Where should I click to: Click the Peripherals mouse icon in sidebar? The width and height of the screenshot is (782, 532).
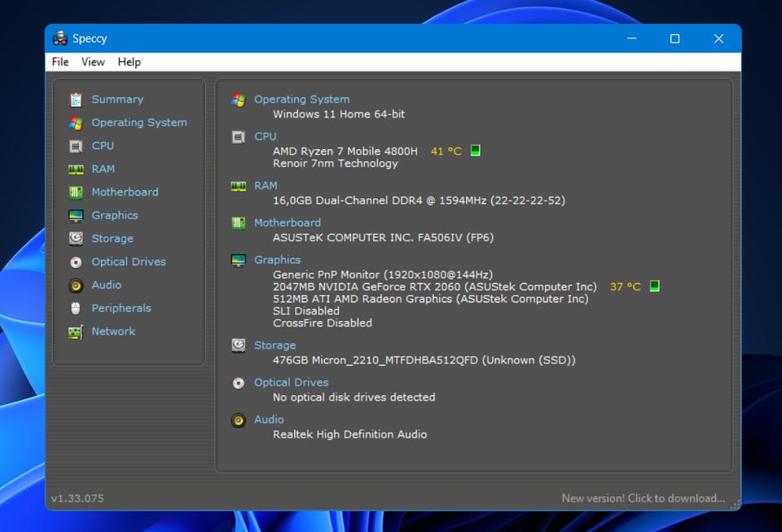tap(76, 308)
